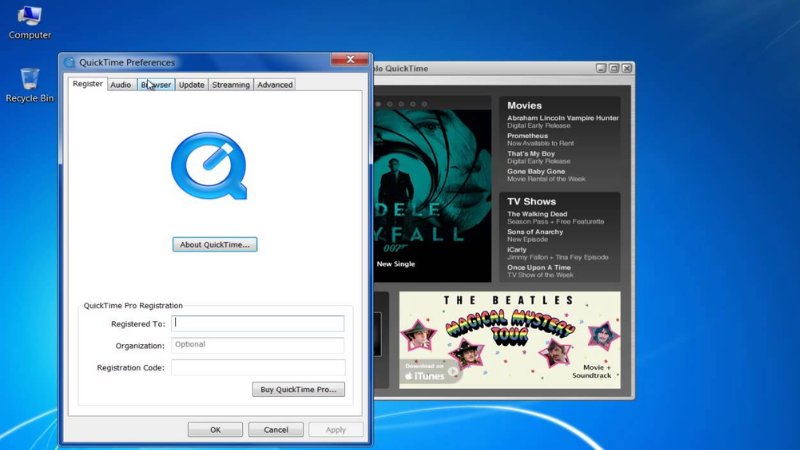The height and width of the screenshot is (450, 800).
Task: Open the Computer desktop icon
Action: point(30,23)
